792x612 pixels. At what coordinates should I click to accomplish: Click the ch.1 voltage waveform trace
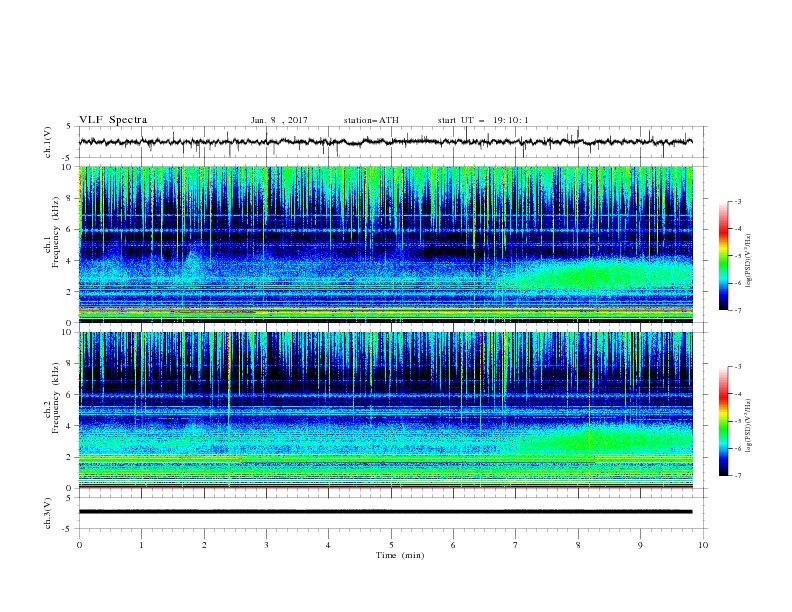pyautogui.click(x=386, y=142)
